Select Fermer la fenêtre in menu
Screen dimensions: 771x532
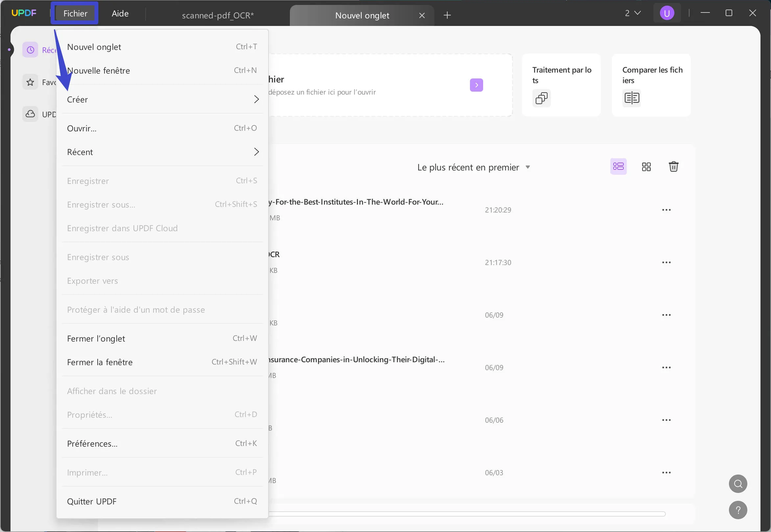162,362
